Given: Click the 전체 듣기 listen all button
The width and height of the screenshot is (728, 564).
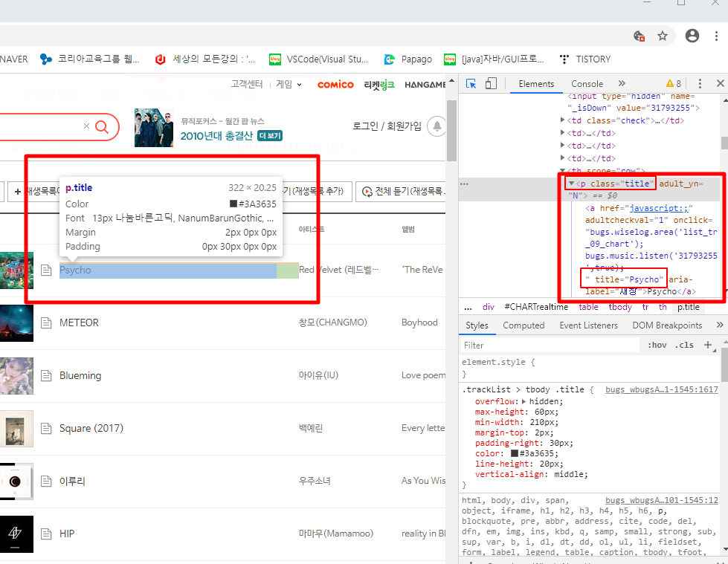Looking at the screenshot, I should pyautogui.click(x=401, y=192).
